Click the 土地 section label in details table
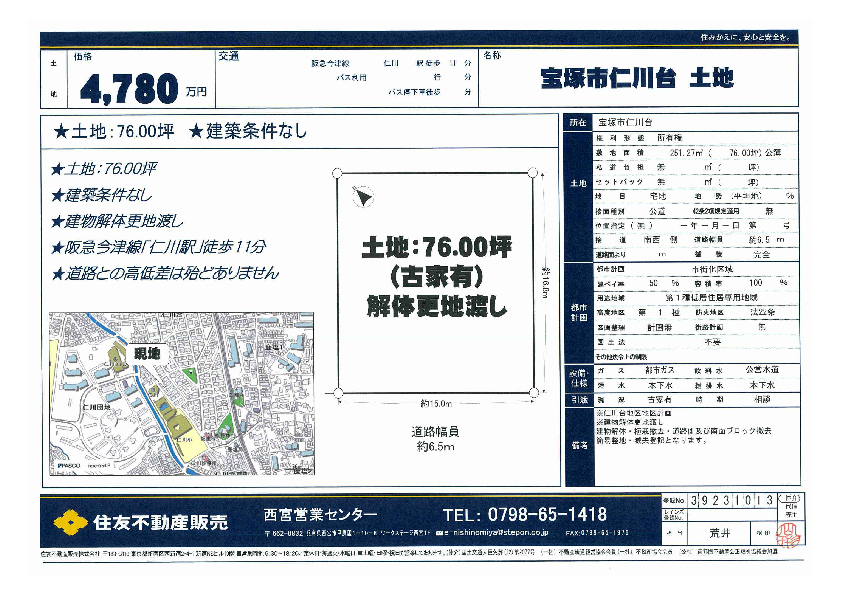842x595 pixels. pos(578,185)
